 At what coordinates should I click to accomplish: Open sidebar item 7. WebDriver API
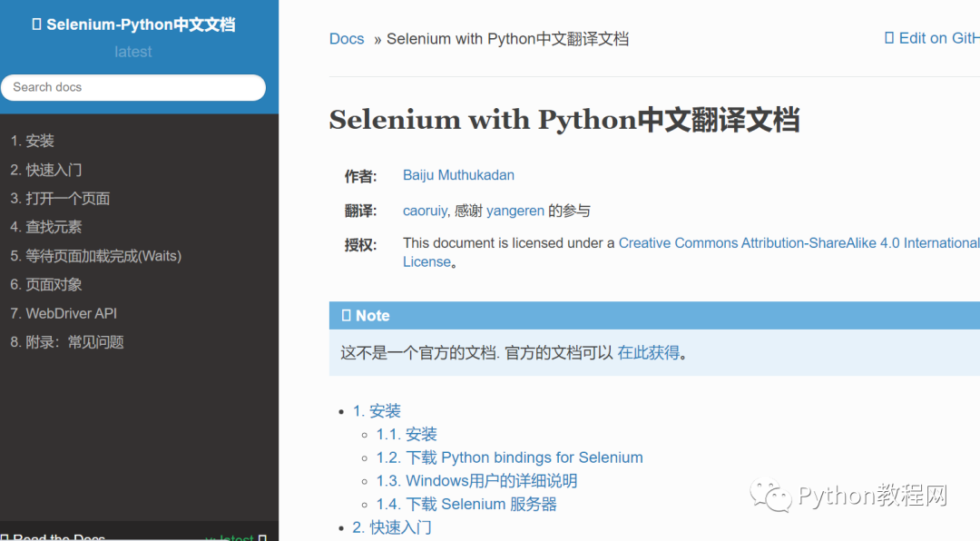coord(64,313)
